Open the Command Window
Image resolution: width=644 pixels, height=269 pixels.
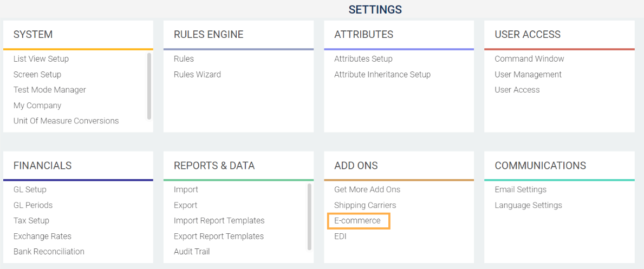[529, 58]
